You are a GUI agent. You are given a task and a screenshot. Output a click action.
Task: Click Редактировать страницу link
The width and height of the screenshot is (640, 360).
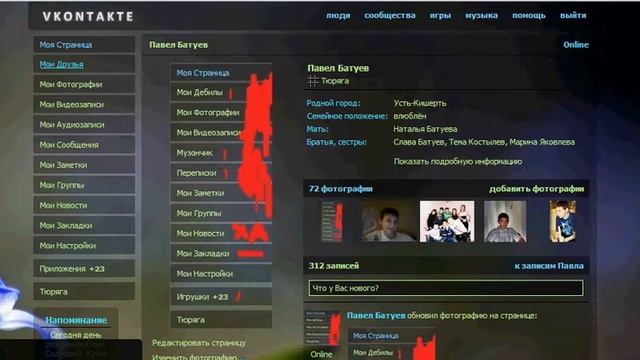pos(199,343)
